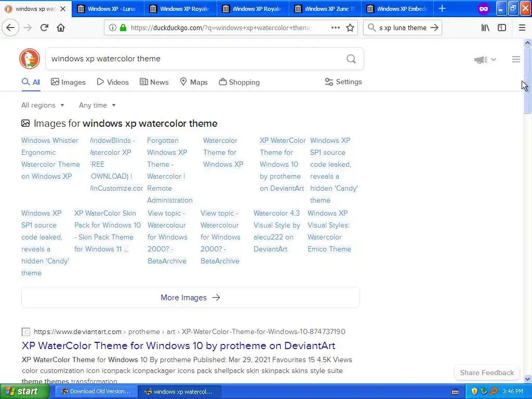The image size is (532, 399).
Task: Open search Settings
Action: (343, 82)
